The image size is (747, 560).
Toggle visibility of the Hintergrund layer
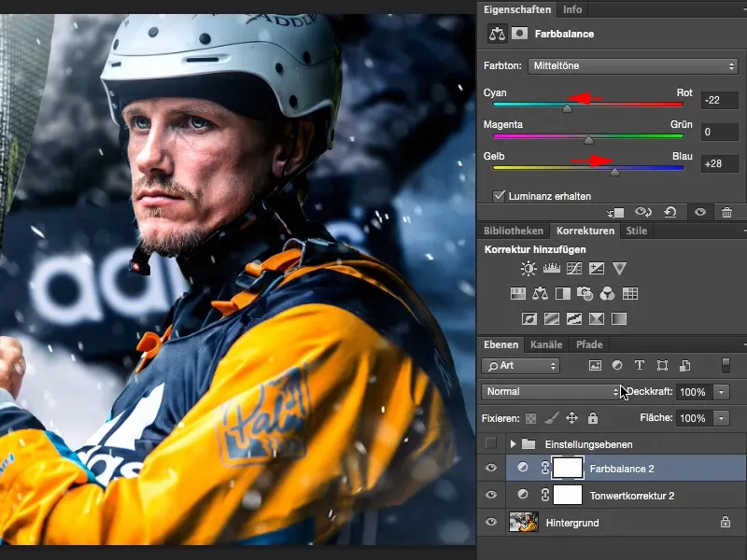(492, 523)
